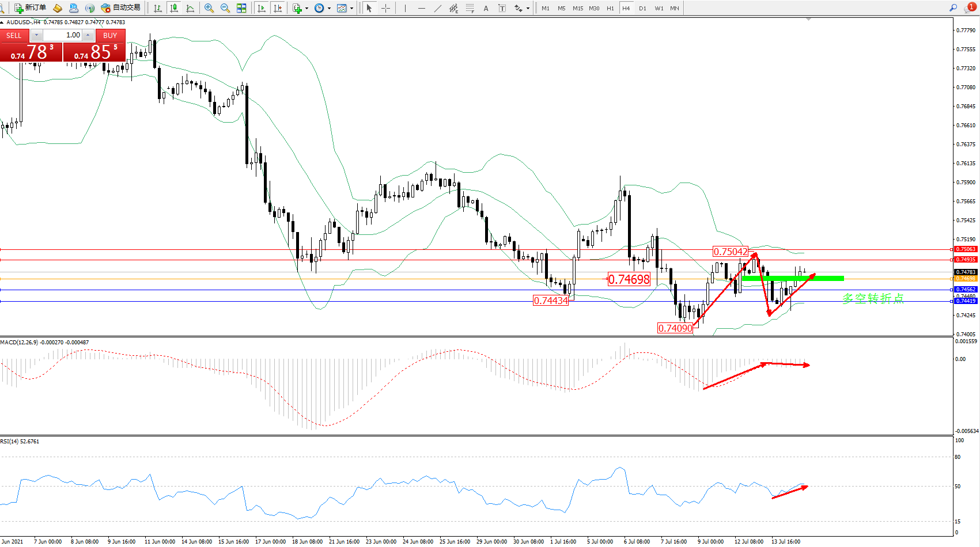Open the indicators list dropdown

pyautogui.click(x=307, y=8)
